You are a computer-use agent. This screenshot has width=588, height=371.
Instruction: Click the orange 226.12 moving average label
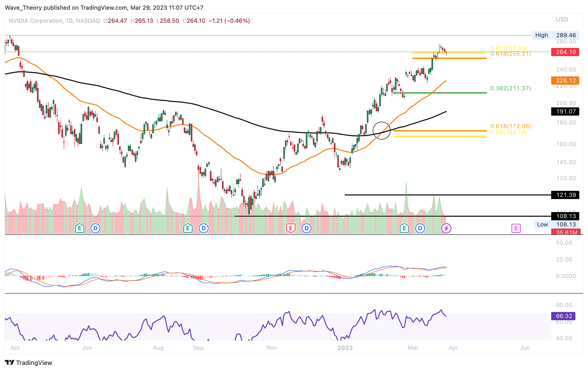click(565, 81)
